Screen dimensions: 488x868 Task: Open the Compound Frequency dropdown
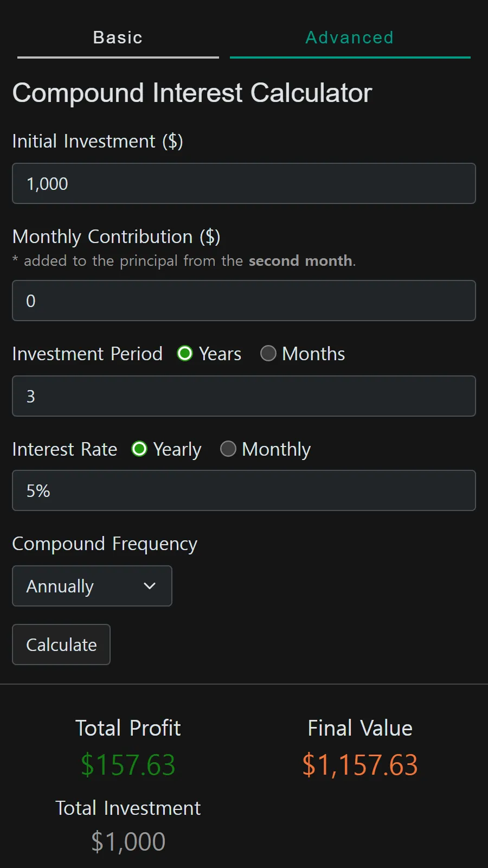pyautogui.click(x=92, y=586)
